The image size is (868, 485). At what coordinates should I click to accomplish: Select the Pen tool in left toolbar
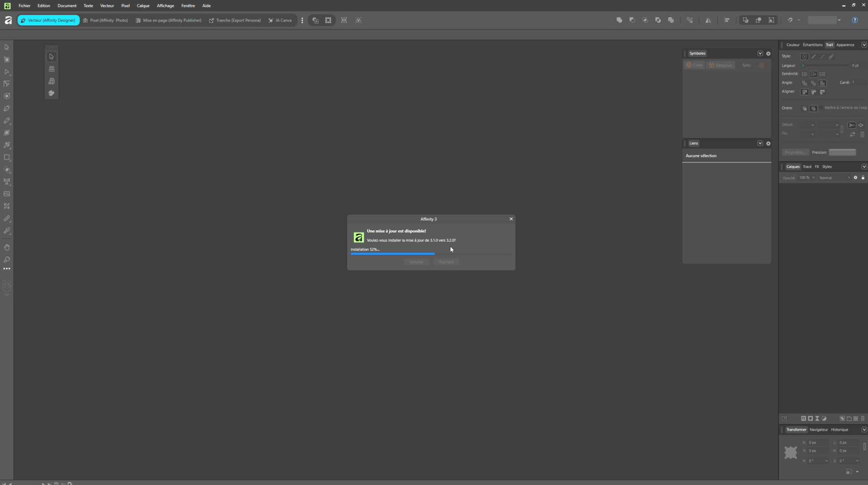[x=7, y=109]
